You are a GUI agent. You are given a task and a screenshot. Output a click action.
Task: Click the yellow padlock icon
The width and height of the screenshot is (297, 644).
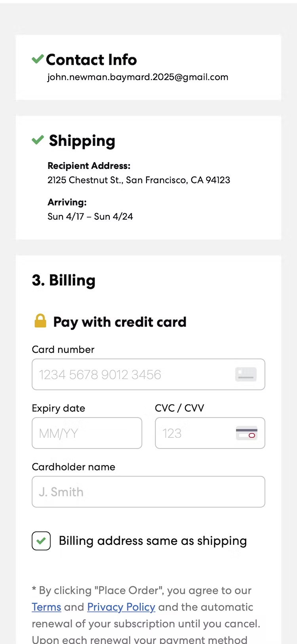pos(40,321)
